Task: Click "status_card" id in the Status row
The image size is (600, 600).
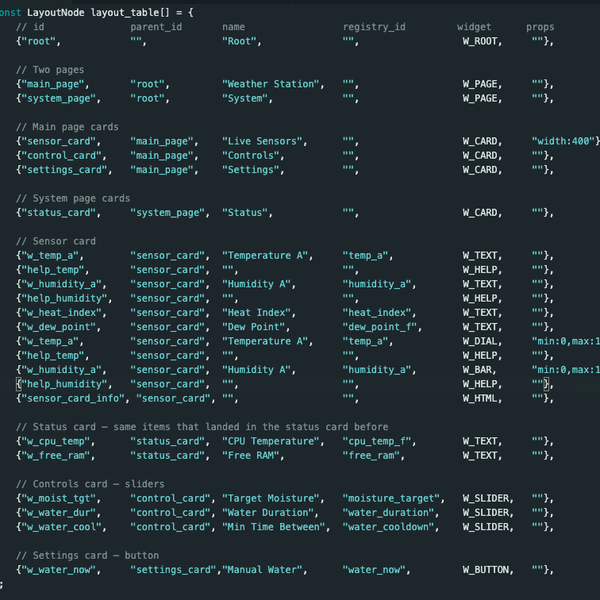Action: [58, 213]
